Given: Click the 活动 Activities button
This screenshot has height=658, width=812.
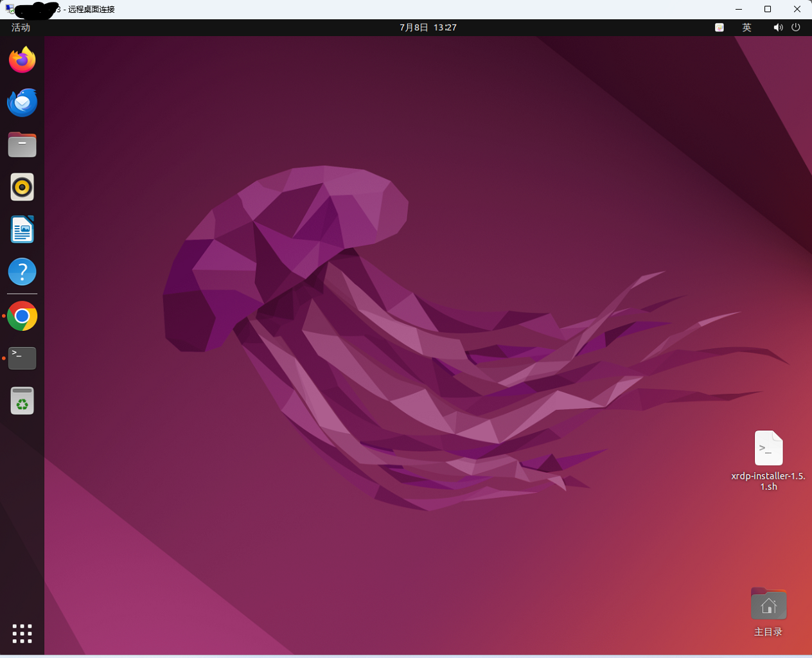Looking at the screenshot, I should click(21, 28).
